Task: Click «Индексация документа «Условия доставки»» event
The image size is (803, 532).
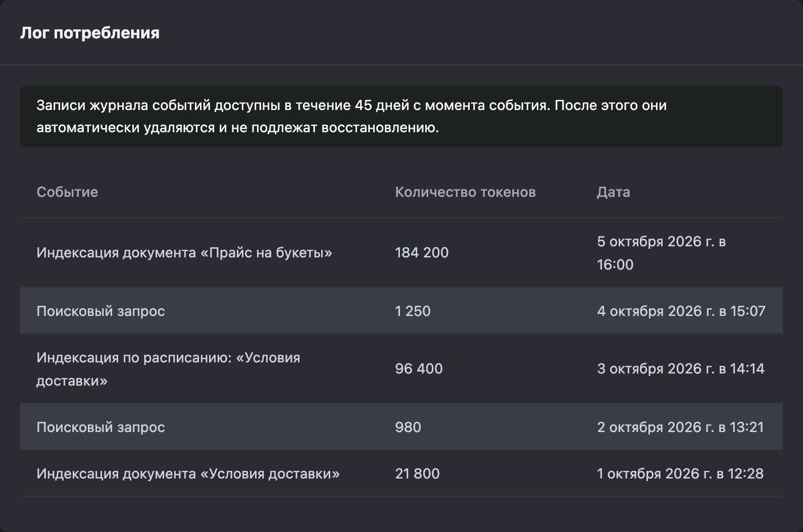Action: (188, 473)
